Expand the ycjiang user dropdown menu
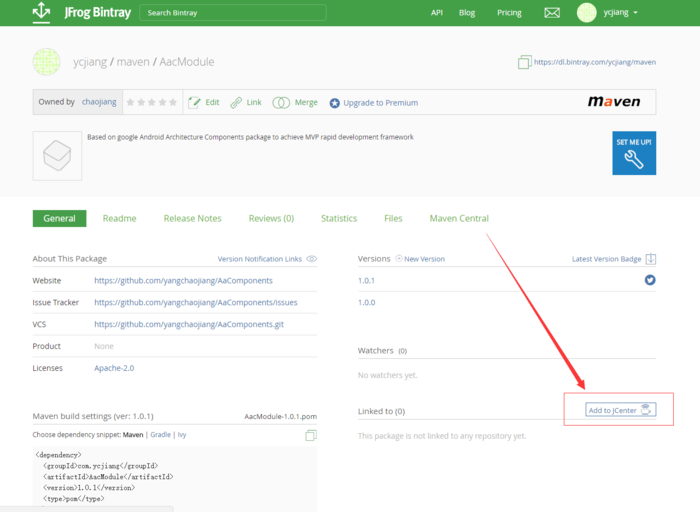 (635, 13)
